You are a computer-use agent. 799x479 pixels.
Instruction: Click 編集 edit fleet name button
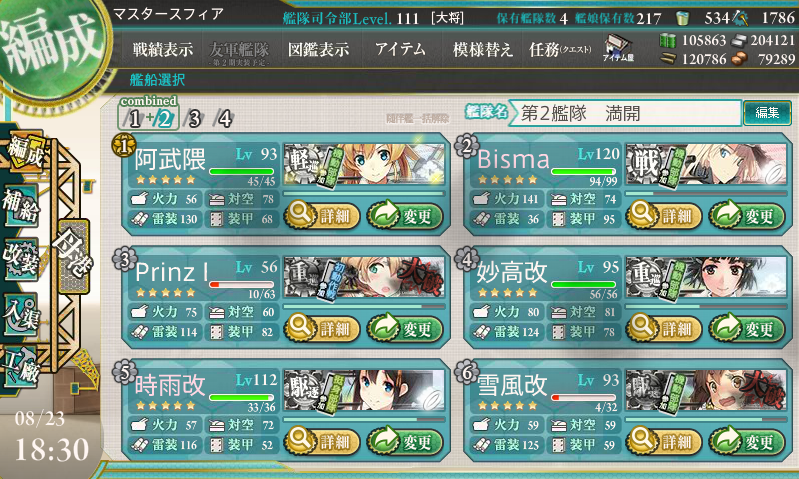(x=767, y=113)
